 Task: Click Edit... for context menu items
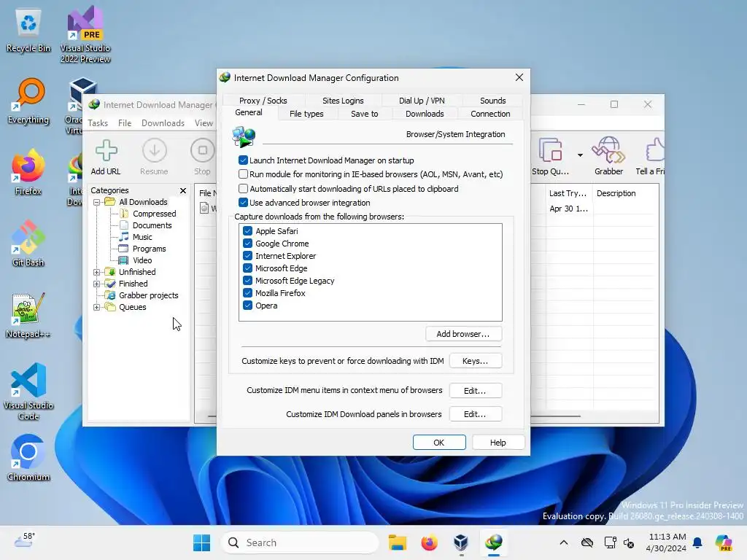point(475,391)
